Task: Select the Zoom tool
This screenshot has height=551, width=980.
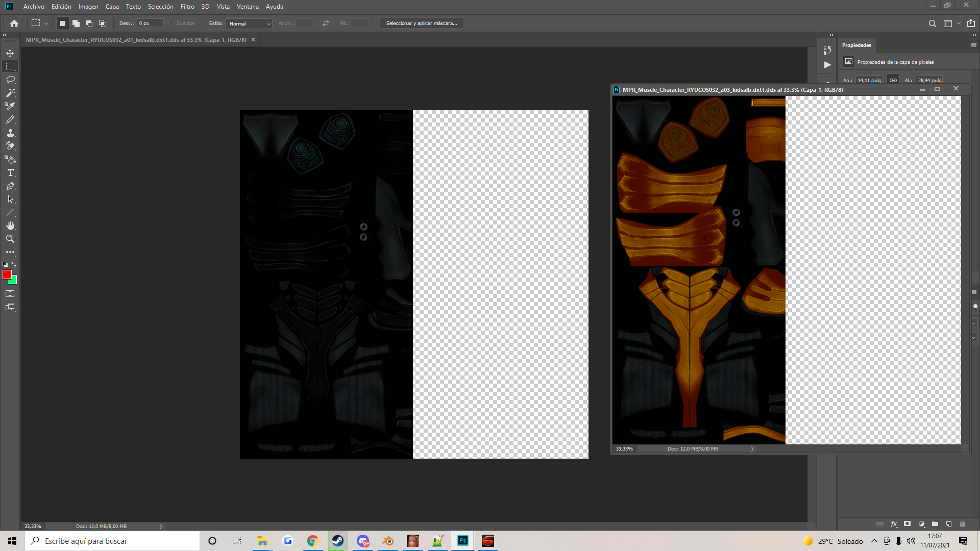Action: [x=10, y=239]
